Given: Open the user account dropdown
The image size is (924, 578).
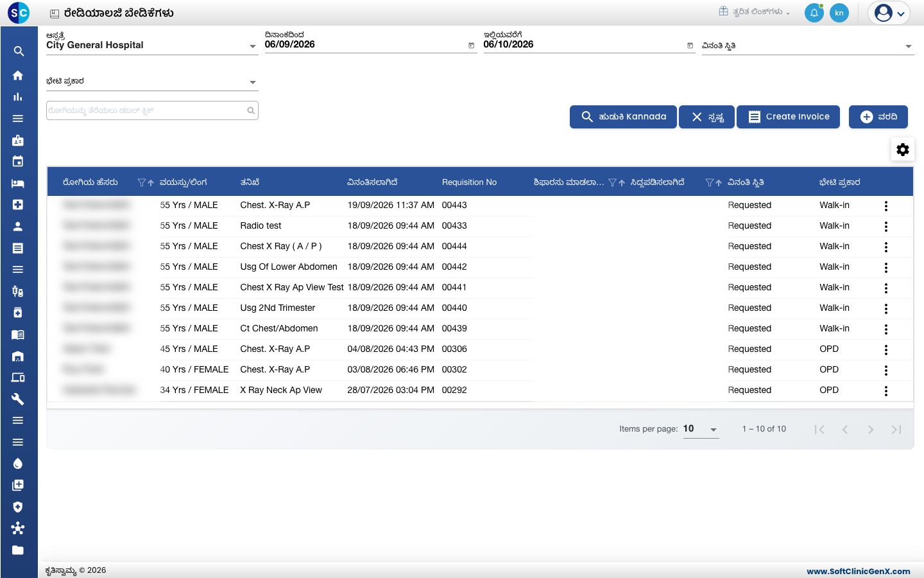Looking at the screenshot, I should click(889, 13).
